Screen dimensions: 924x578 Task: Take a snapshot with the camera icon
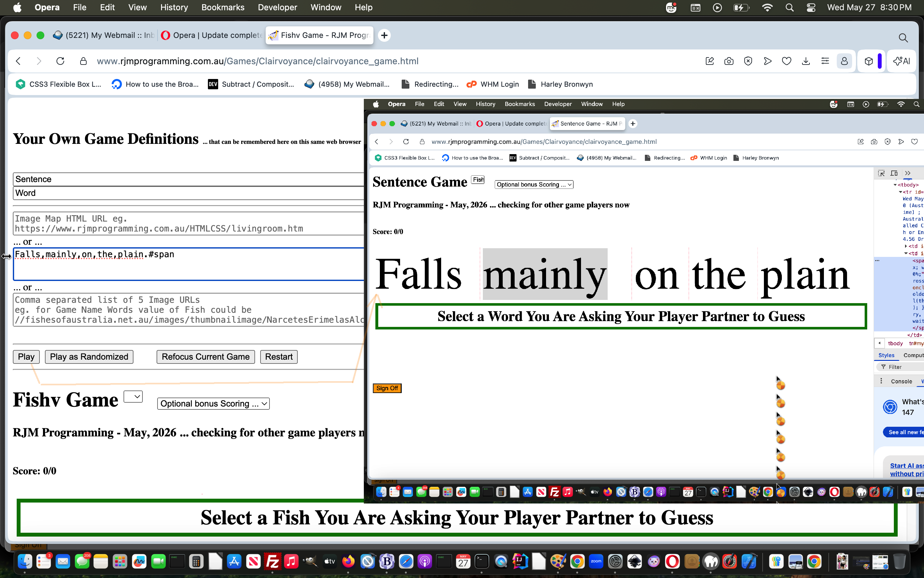click(729, 61)
